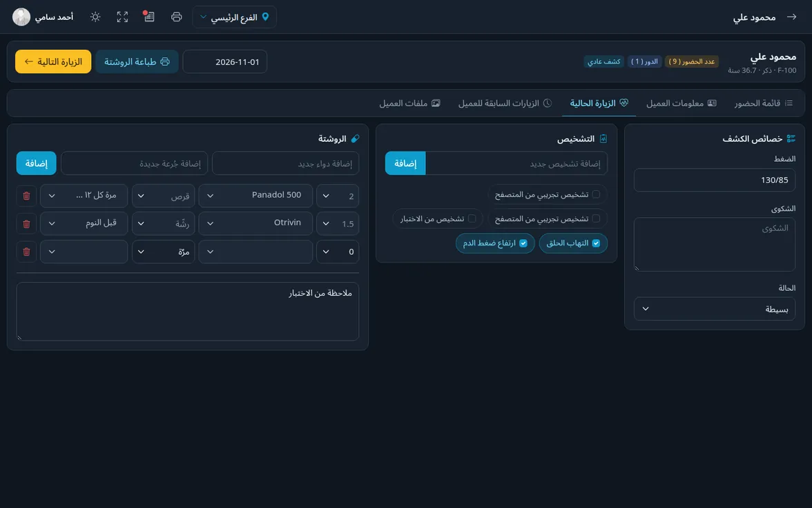
Task: Click the pill icon beside الروشتة
Action: coord(355,139)
